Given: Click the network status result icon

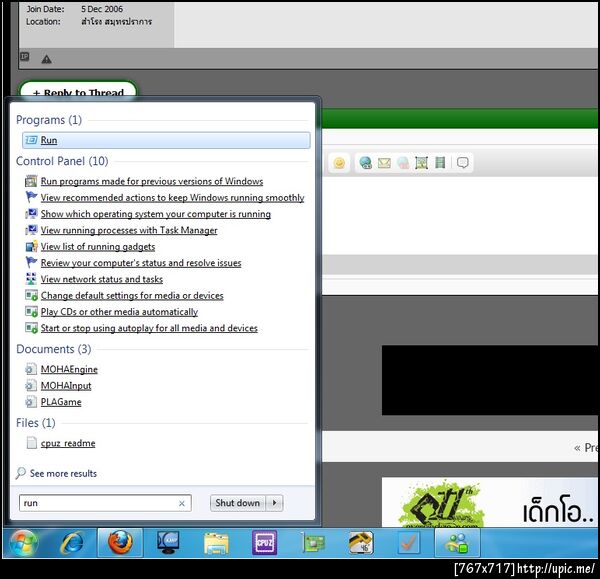Looking at the screenshot, I should pos(31,279).
